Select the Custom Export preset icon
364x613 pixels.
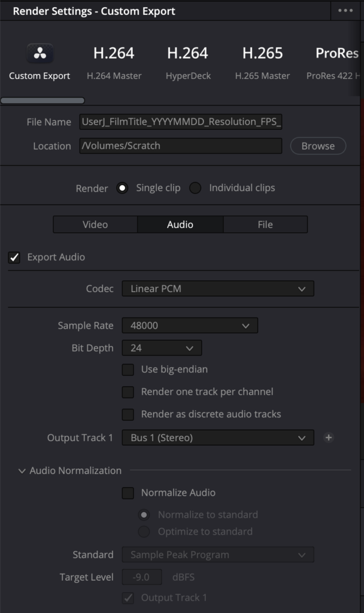[40, 54]
